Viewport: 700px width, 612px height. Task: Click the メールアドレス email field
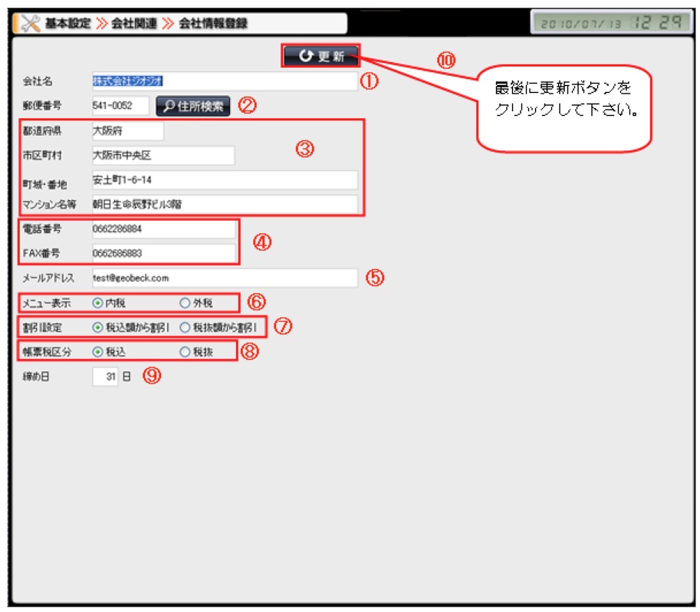click(x=224, y=278)
